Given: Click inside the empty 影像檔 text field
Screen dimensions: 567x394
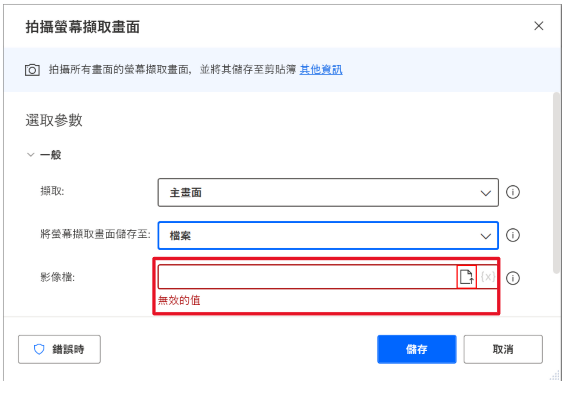Looking at the screenshot, I should (307, 277).
